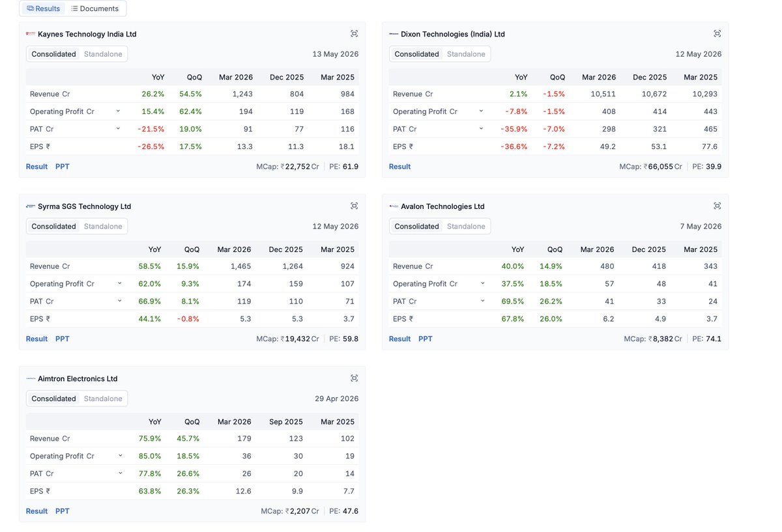The width and height of the screenshot is (782, 532).
Task: Select Standalone view for Avalon Technologies
Action: tap(466, 227)
